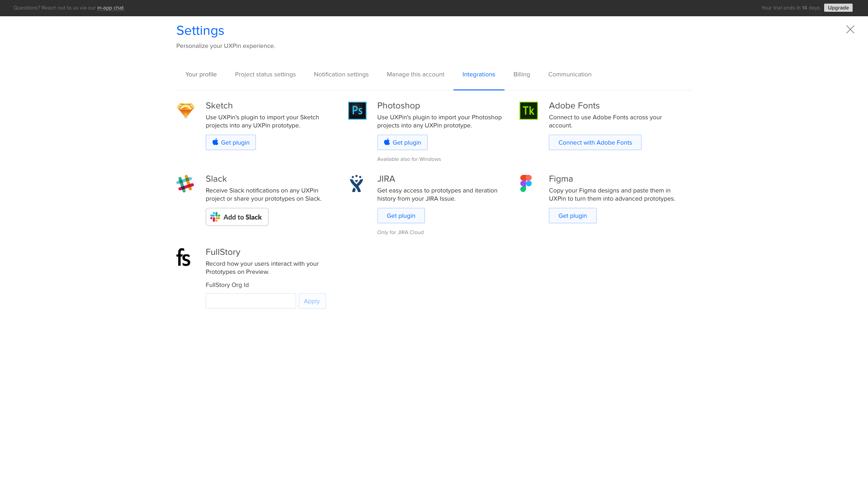Screen dimensions: 868x488
Task: Click the Photoshop Ps icon
Action: tap(357, 110)
